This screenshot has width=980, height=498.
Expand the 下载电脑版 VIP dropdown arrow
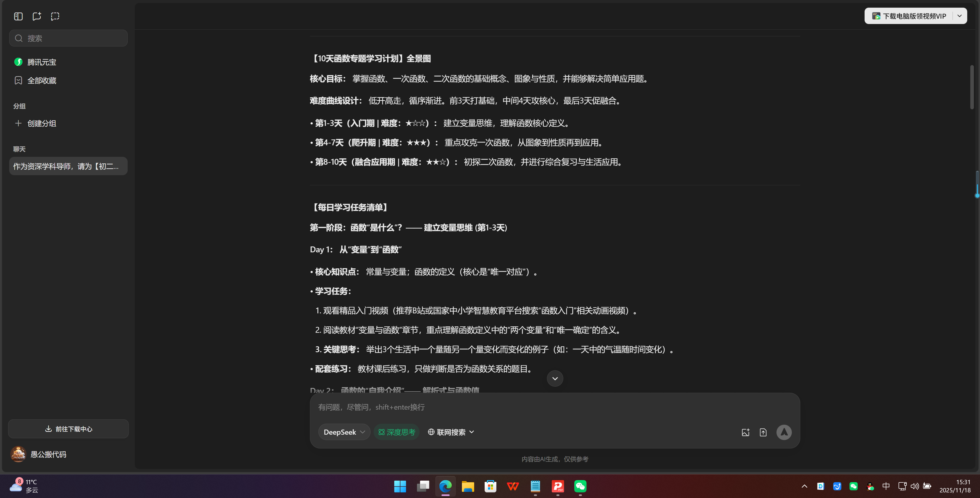coord(960,16)
